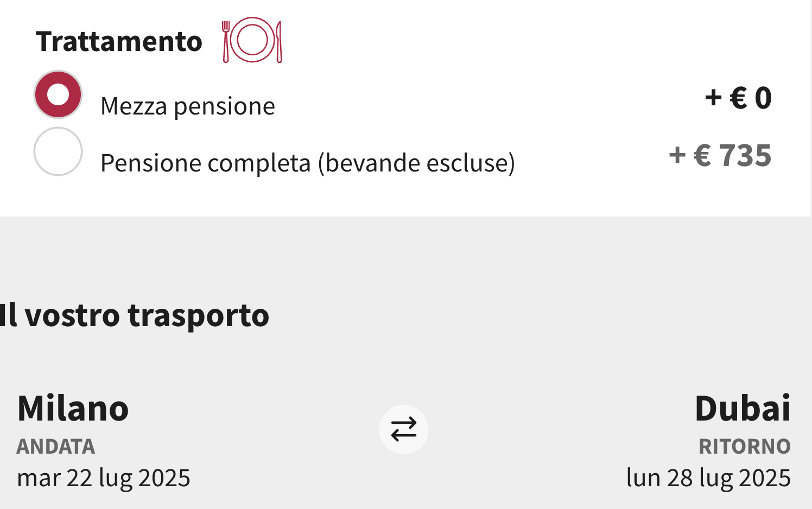Click the white dot of the selected Mezza pensione radio
The width and height of the screenshot is (812, 509).
pyautogui.click(x=58, y=94)
